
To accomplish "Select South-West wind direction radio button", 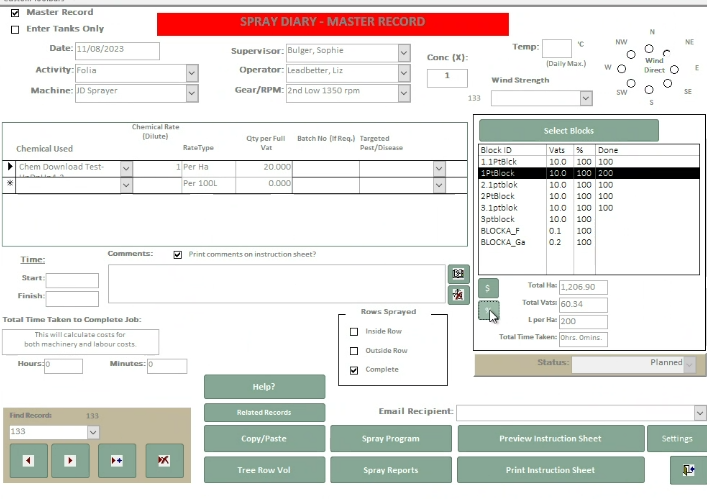I will (x=631, y=83).
